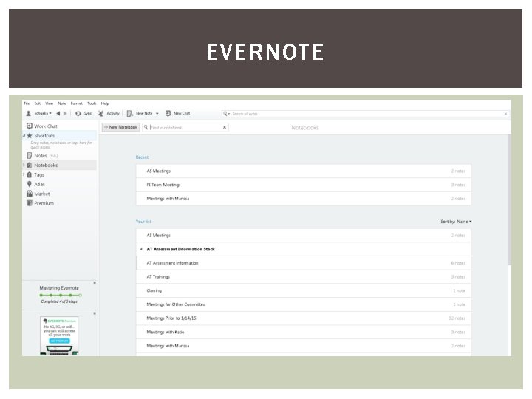Open the View menu
The image size is (532, 399).
tap(50, 103)
